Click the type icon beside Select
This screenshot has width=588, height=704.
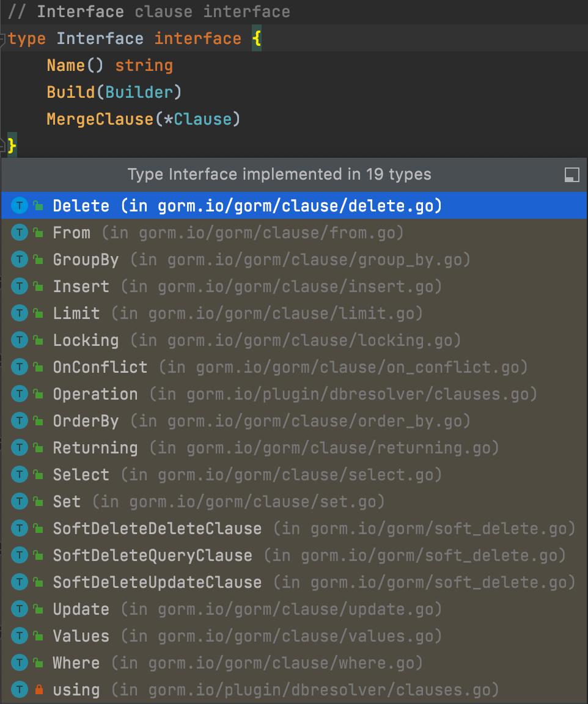point(20,475)
